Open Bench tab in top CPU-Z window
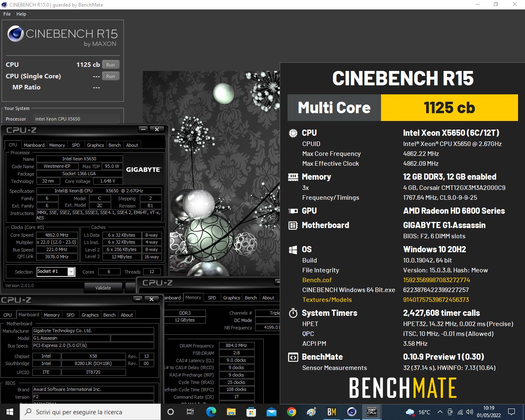The image size is (525, 420). tap(115, 145)
